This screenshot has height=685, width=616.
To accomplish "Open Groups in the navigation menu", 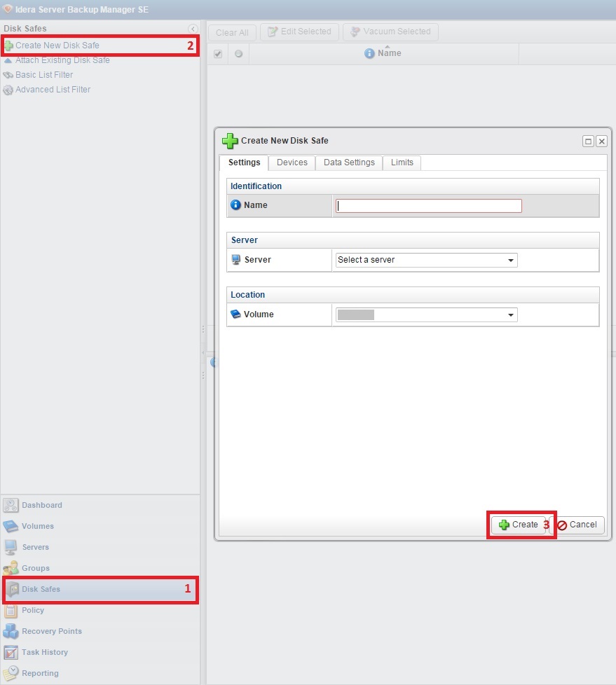I will tap(100, 568).
